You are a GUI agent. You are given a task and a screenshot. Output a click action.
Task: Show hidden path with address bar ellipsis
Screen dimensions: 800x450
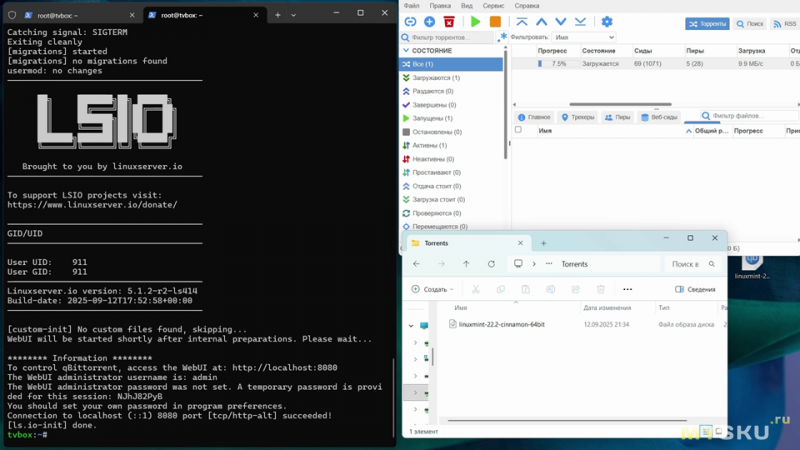[x=549, y=264]
